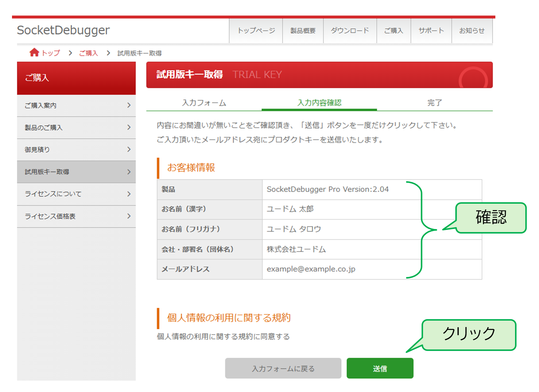
Task: Expand the 製品のご購入 sidebar entry
Action: click(x=76, y=128)
